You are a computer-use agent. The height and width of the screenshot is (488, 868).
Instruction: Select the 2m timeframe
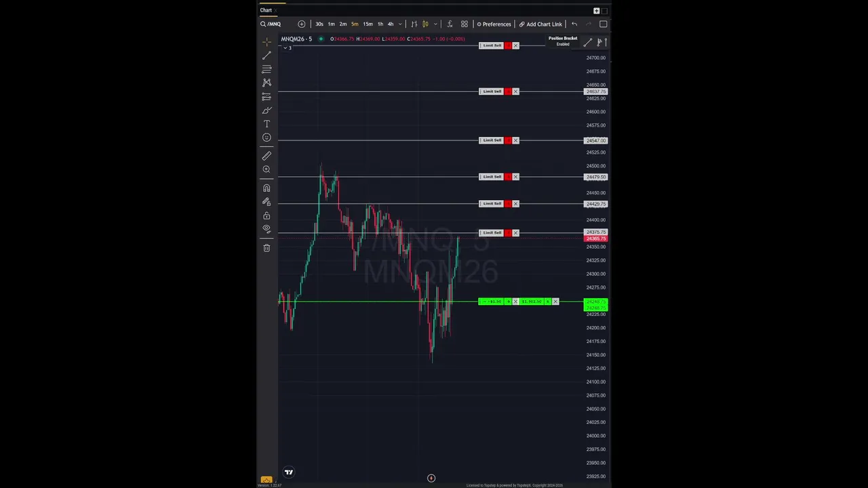click(x=343, y=24)
